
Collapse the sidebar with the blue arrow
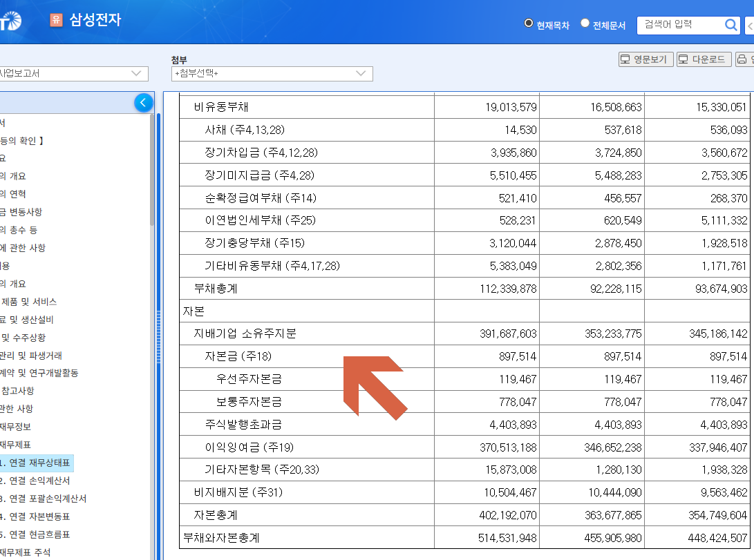(x=143, y=102)
